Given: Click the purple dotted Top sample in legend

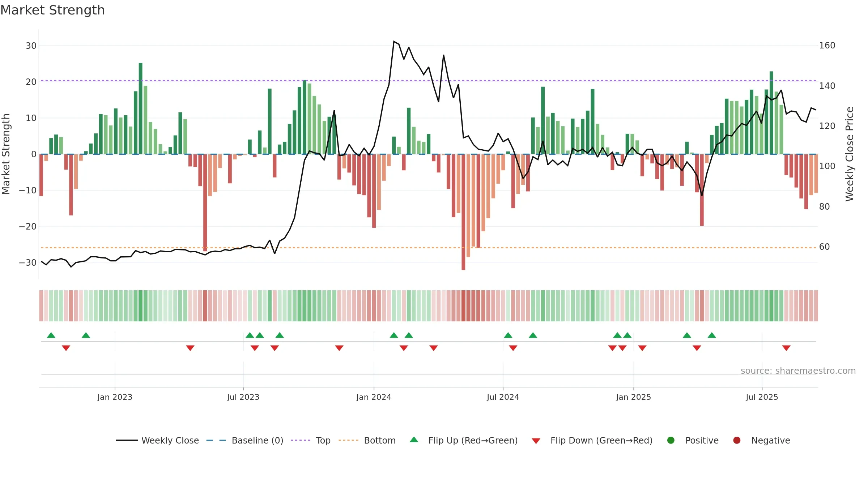Looking at the screenshot, I should click(x=301, y=440).
